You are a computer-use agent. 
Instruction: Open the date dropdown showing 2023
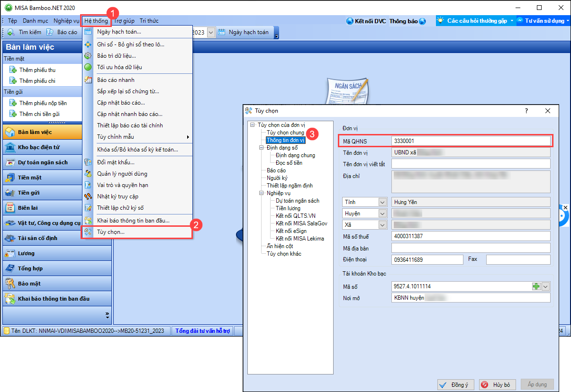(211, 32)
